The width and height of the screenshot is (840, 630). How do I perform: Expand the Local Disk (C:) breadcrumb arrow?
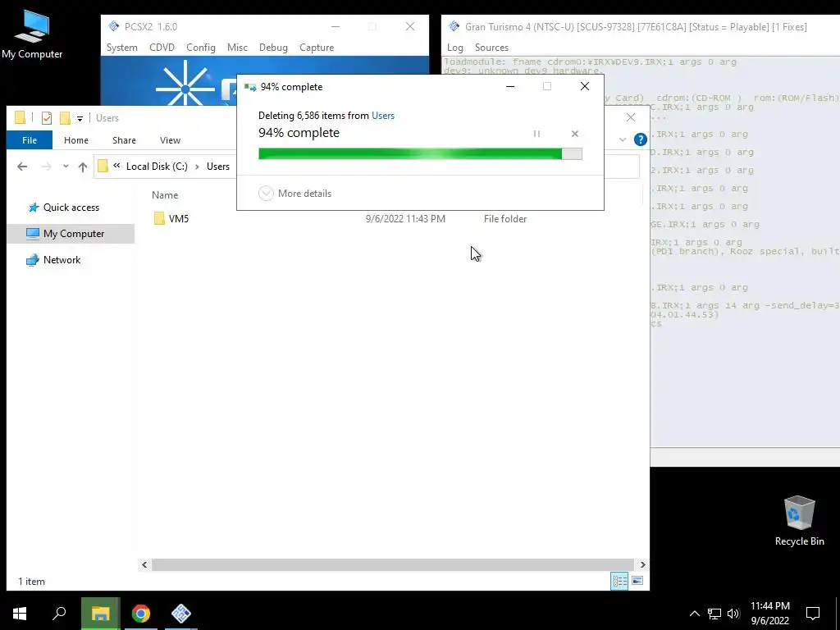pyautogui.click(x=197, y=167)
